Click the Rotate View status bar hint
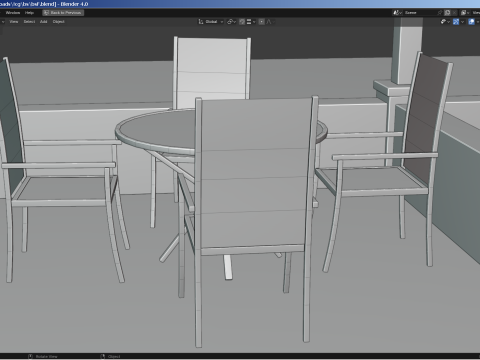 click(x=43, y=356)
